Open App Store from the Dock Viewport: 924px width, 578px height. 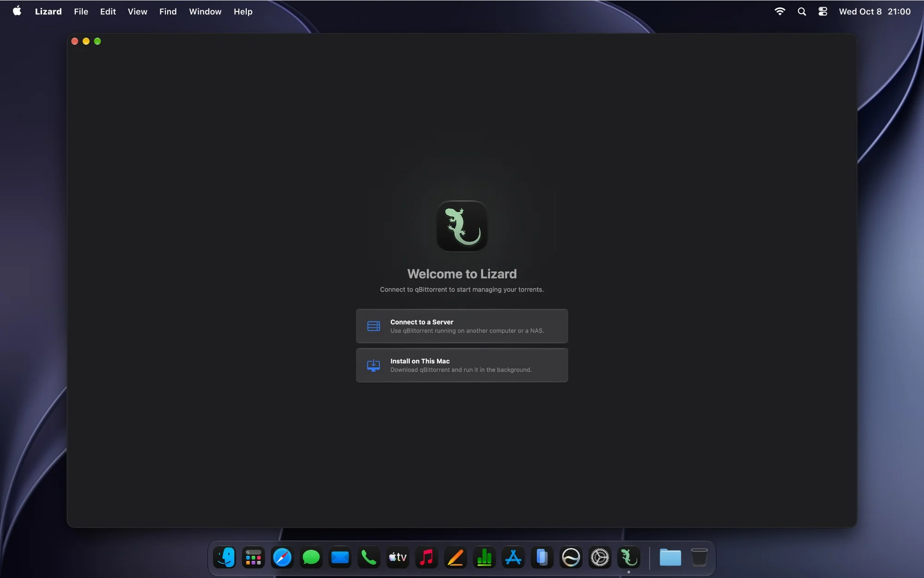click(x=513, y=558)
